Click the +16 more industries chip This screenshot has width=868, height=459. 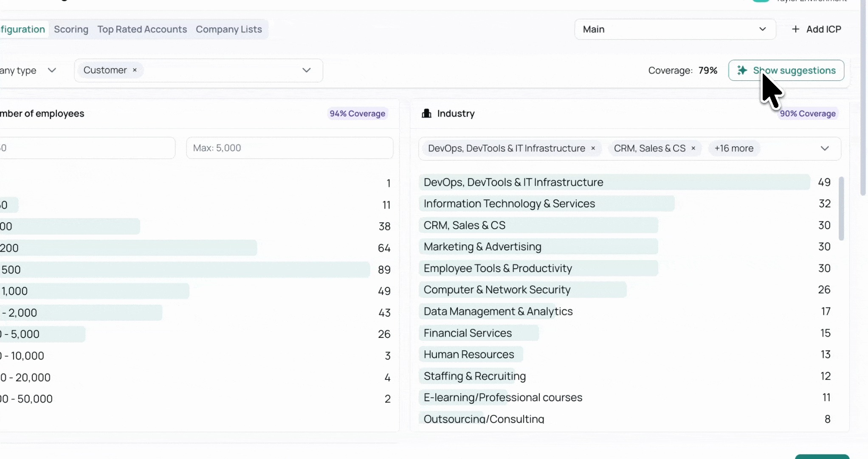pyautogui.click(x=734, y=148)
